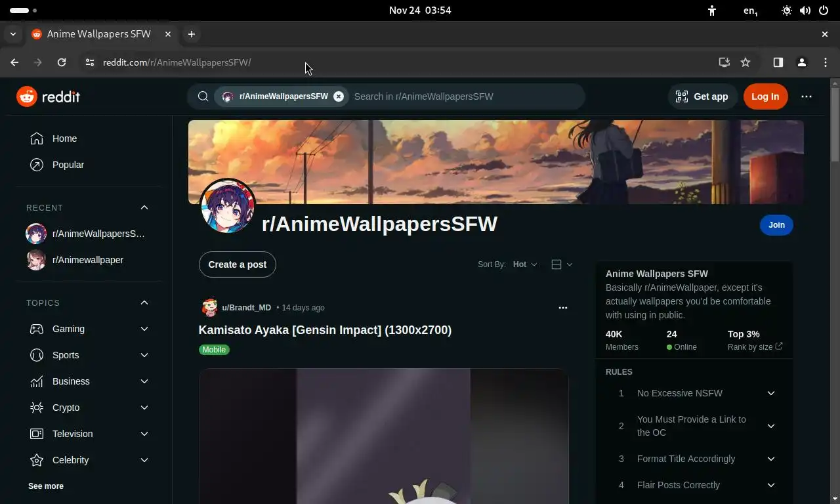Go back in browser history
The image size is (840, 504).
pyautogui.click(x=14, y=62)
